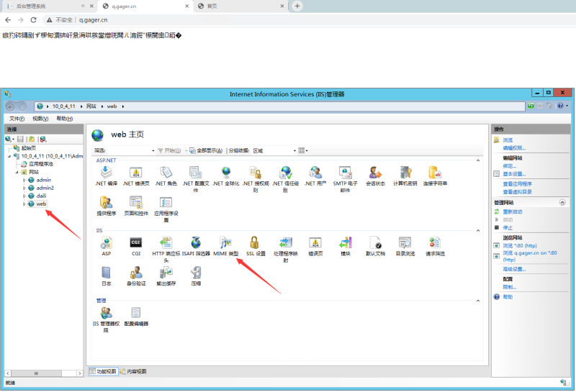Select the 应用程序池 tree node
Viewport: 576px width, 392px height.
(41, 164)
